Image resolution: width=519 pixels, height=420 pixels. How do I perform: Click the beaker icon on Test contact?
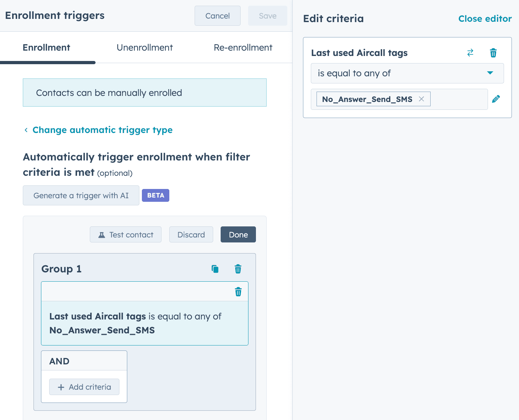click(102, 235)
